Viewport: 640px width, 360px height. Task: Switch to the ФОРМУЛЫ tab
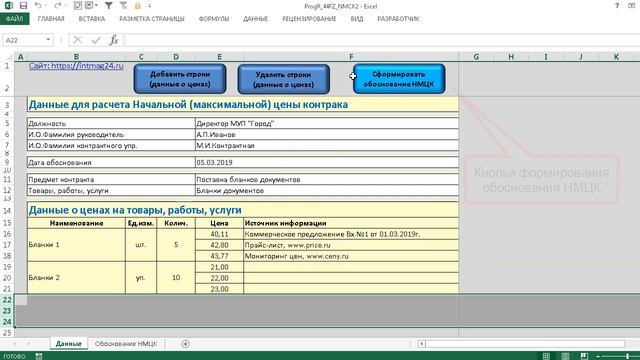click(213, 19)
